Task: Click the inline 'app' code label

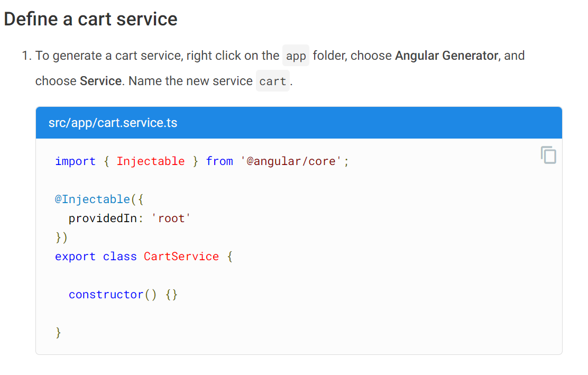Action: click(296, 56)
